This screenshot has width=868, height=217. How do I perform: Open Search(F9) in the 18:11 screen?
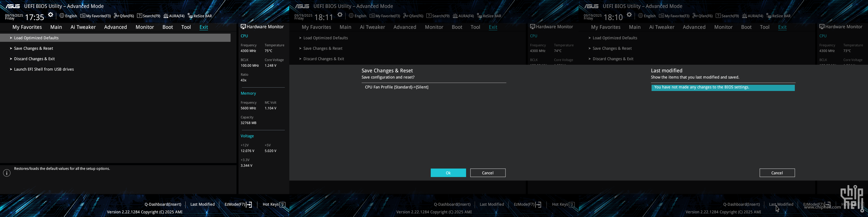(x=438, y=16)
